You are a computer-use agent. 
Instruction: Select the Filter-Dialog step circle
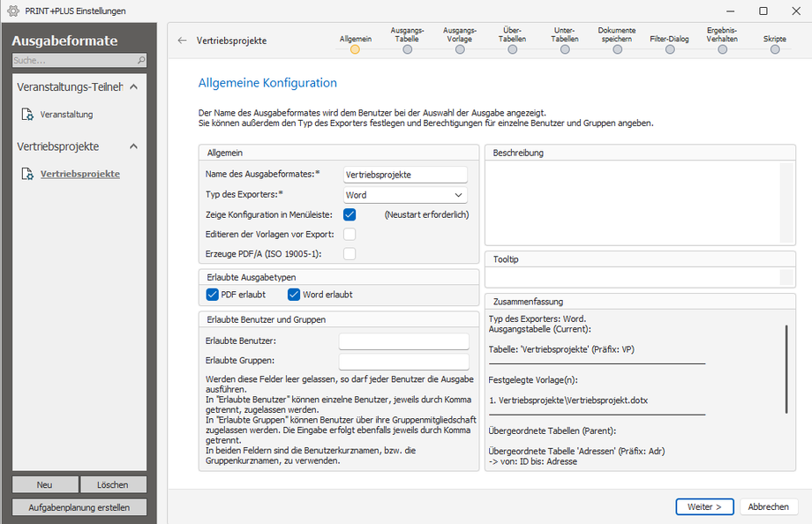tap(670, 49)
